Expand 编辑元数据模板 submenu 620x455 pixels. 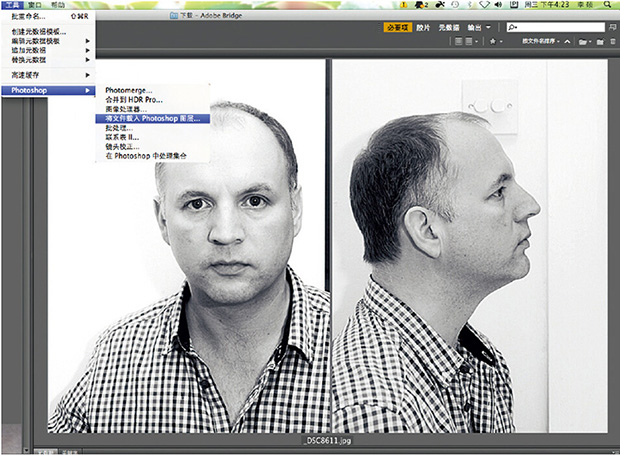click(x=48, y=41)
